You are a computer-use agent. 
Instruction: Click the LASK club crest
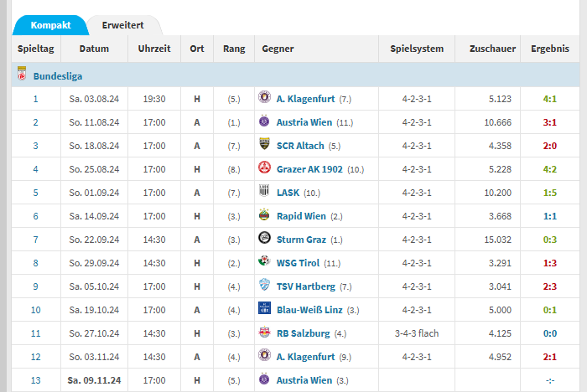coord(264,192)
